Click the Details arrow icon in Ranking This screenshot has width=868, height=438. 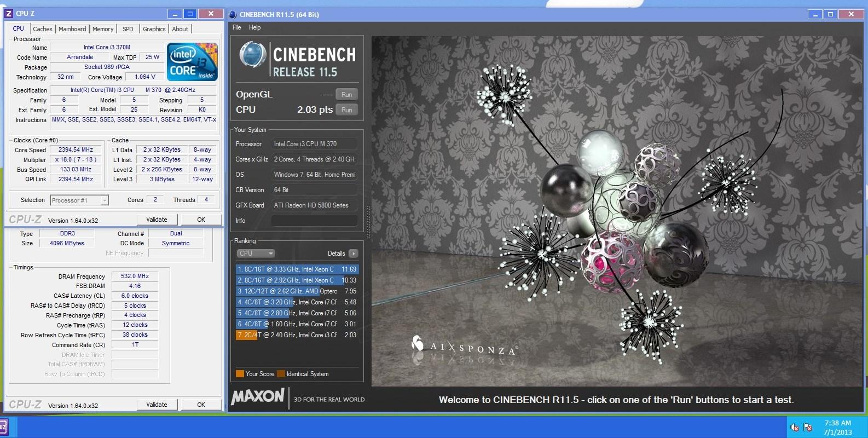[x=354, y=253]
